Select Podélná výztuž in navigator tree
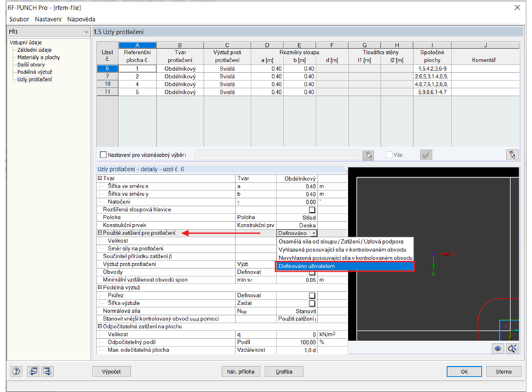532x392 pixels. point(34,72)
